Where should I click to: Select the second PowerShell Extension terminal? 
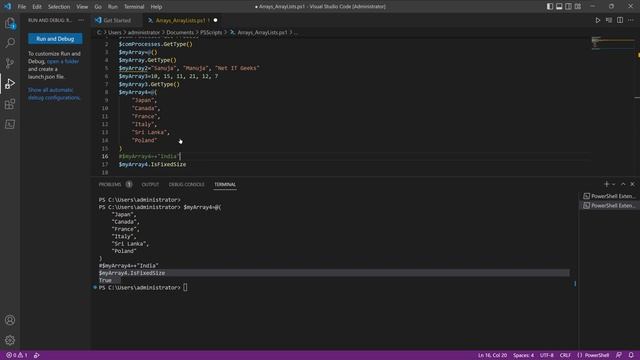point(609,206)
